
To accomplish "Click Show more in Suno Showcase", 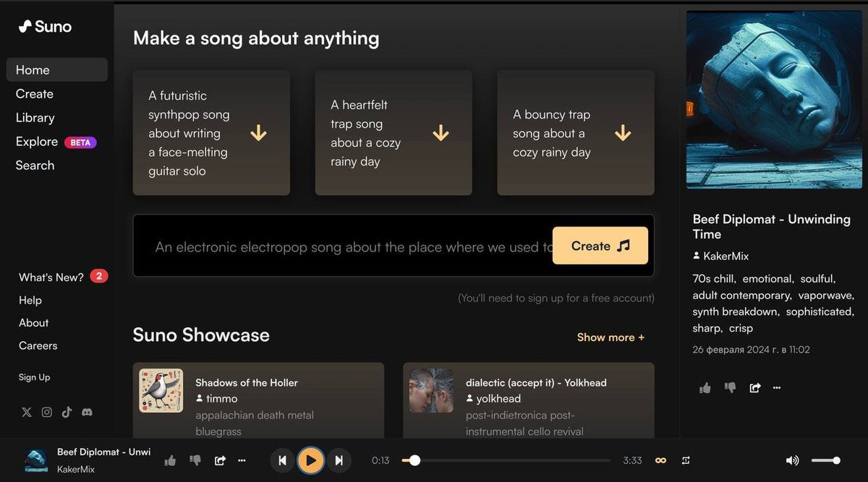I will (x=610, y=337).
